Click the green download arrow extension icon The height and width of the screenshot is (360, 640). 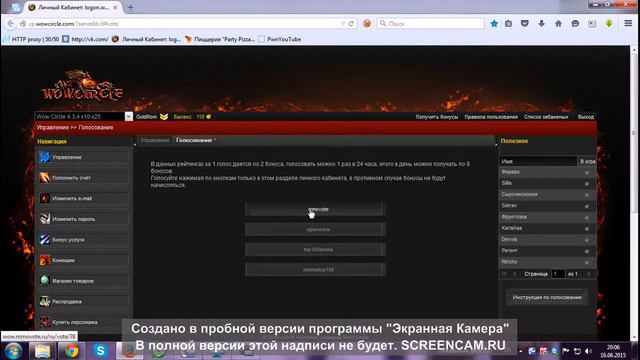tap(609, 24)
